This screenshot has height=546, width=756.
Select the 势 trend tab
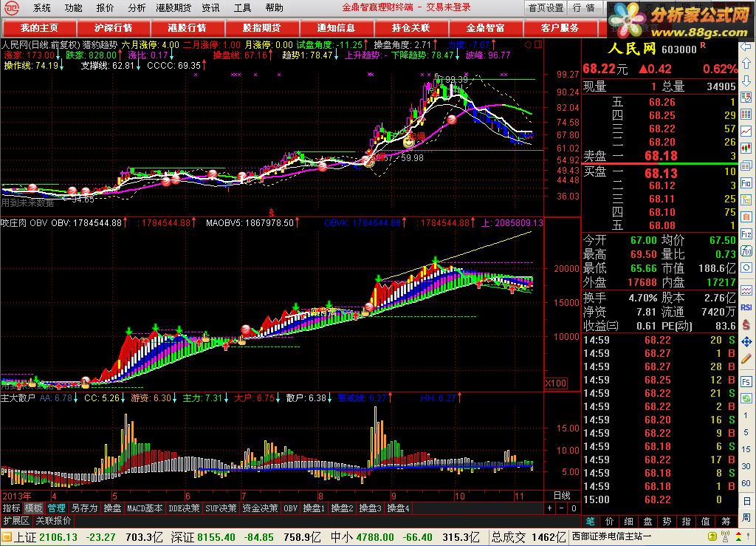(x=667, y=521)
